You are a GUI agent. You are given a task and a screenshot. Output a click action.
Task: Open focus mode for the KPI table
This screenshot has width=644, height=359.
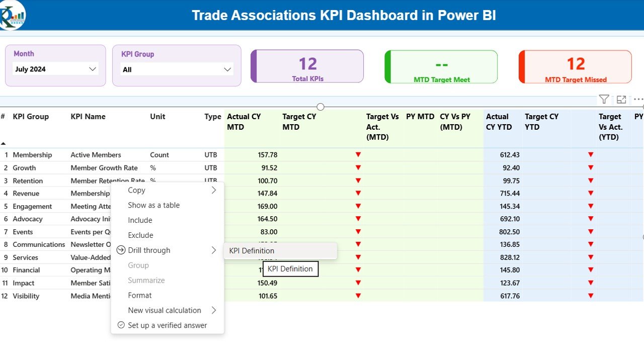point(621,100)
